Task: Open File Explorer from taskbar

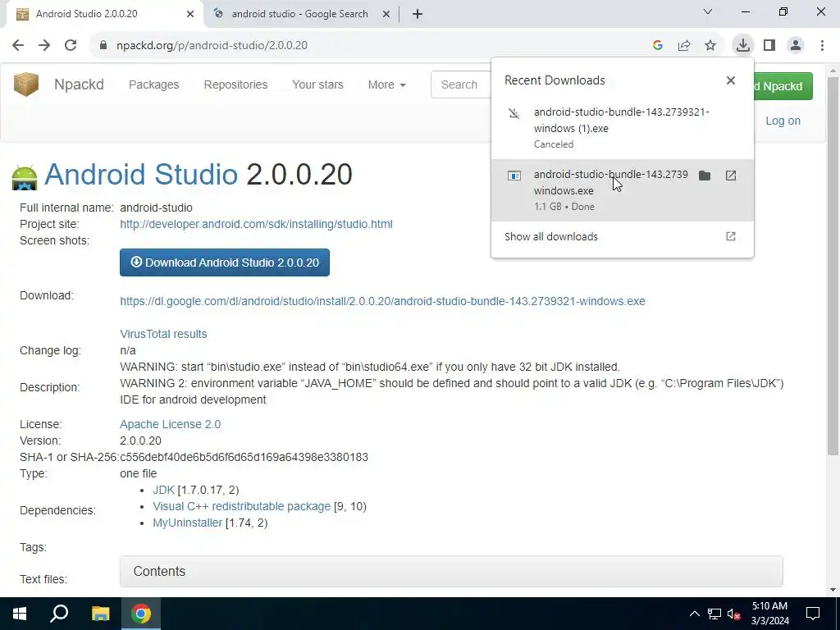Action: (100, 614)
